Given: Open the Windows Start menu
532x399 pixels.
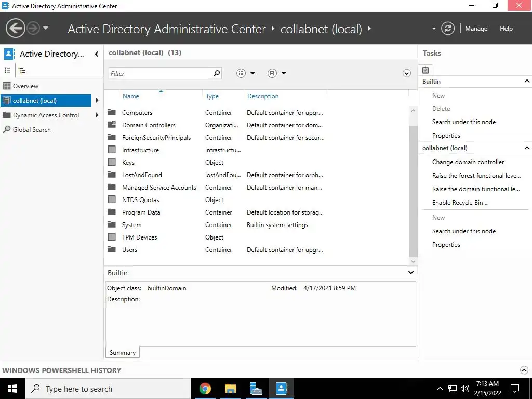Looking at the screenshot, I should click(x=12, y=389).
